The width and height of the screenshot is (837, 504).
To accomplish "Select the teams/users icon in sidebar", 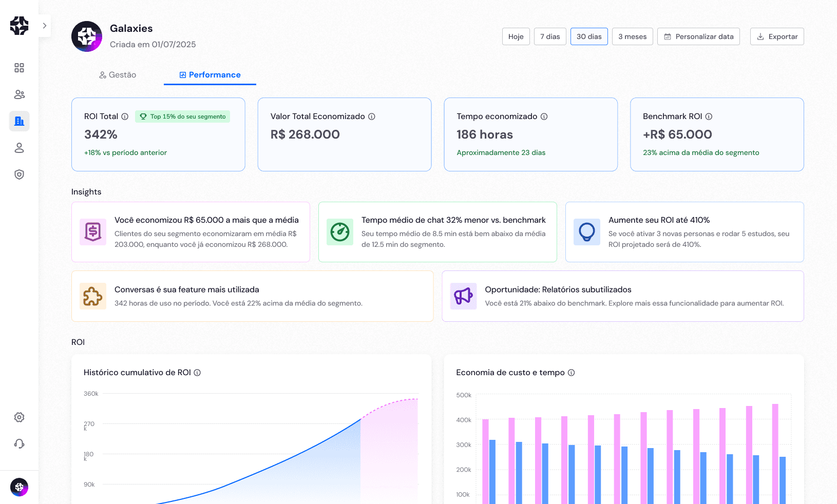I will (x=19, y=94).
